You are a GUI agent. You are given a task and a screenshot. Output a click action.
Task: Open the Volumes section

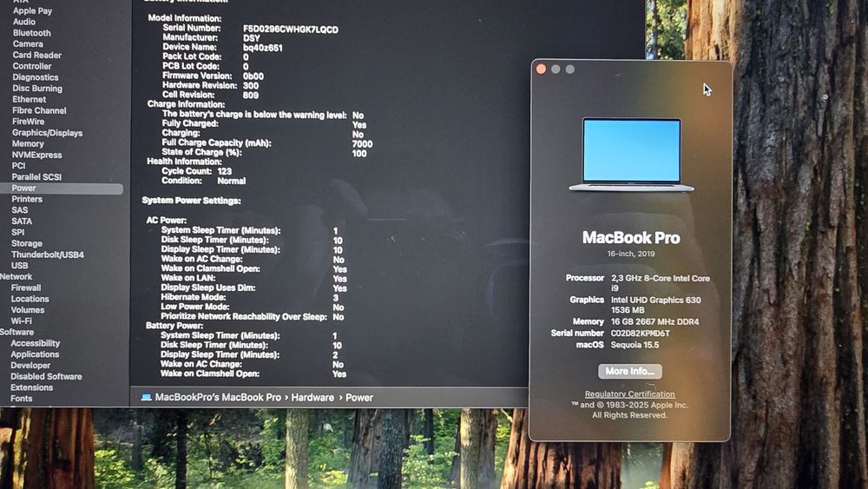tap(28, 309)
